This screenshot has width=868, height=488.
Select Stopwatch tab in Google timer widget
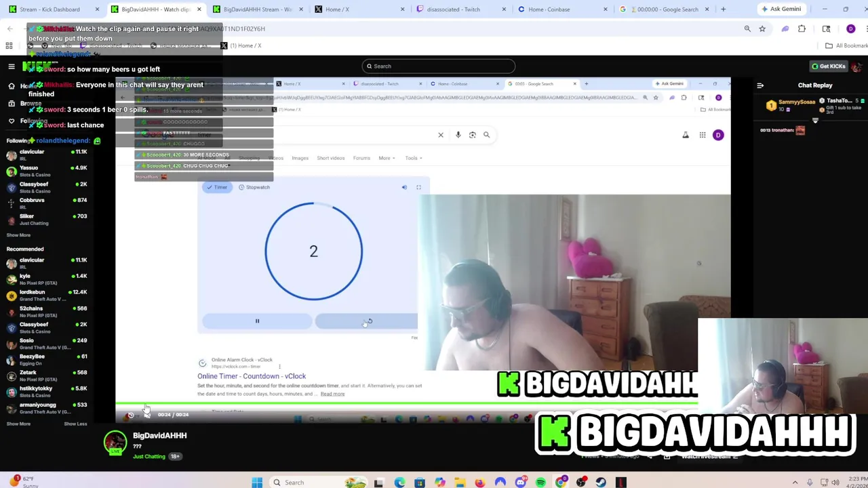tap(254, 187)
